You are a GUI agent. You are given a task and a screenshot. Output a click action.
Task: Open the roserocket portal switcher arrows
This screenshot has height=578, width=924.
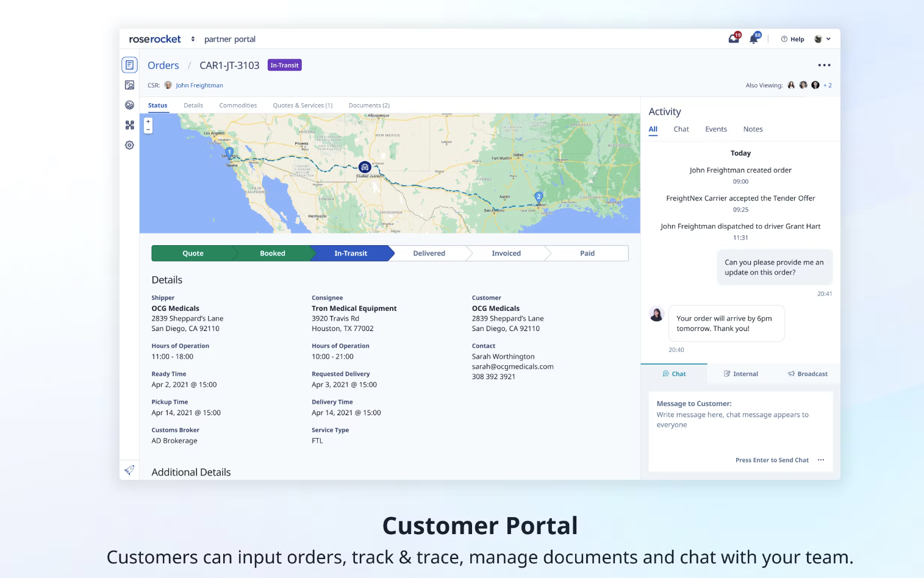point(193,39)
